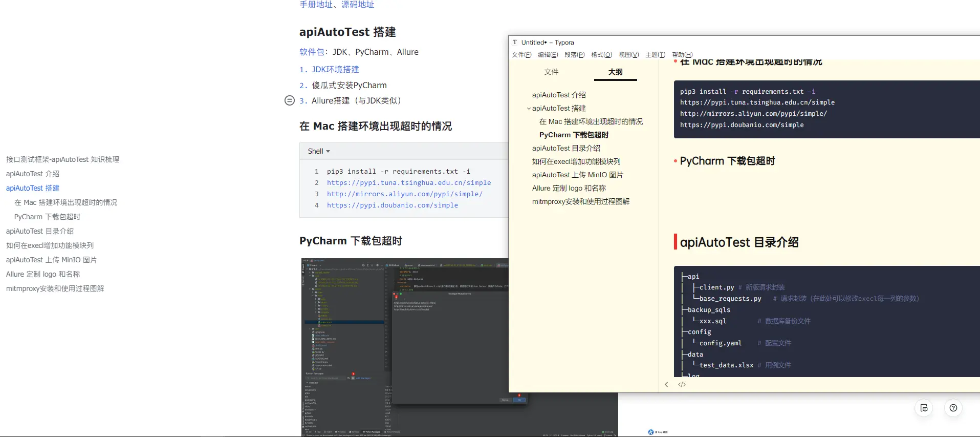Select apiAutoTest 目录介绍 in Typora outline

point(566,148)
